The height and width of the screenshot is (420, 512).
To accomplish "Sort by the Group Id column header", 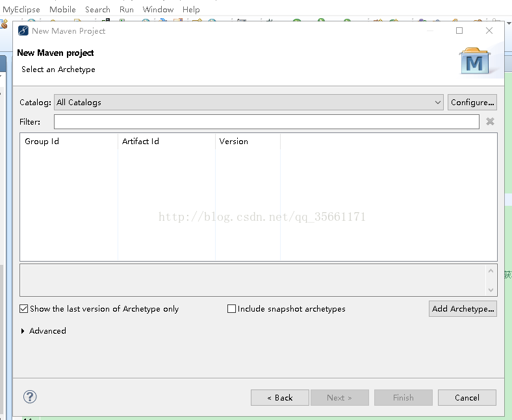I will (x=69, y=142).
